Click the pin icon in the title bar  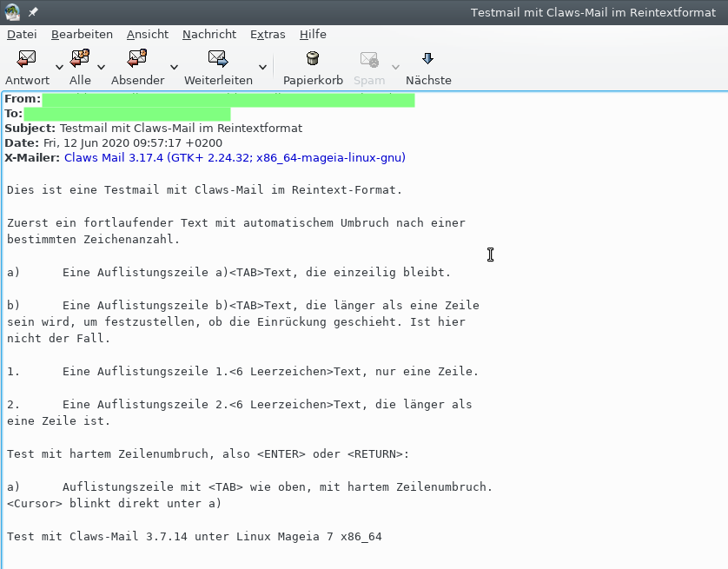coord(33,12)
